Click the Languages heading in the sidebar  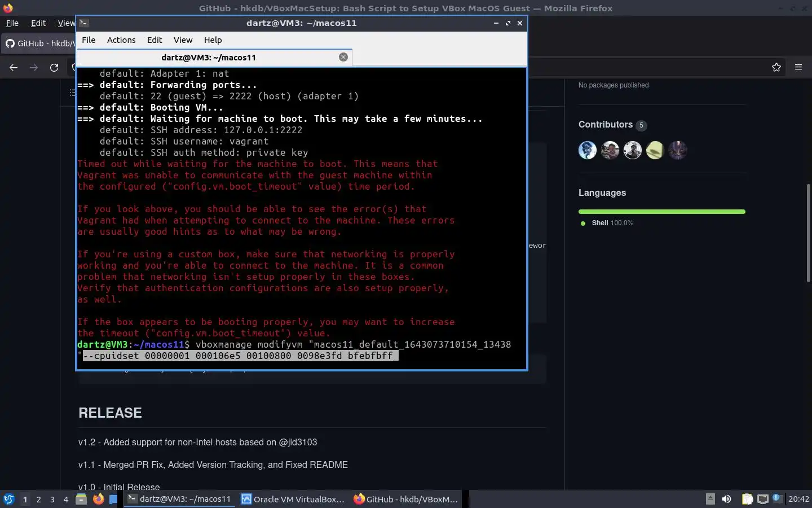click(602, 192)
